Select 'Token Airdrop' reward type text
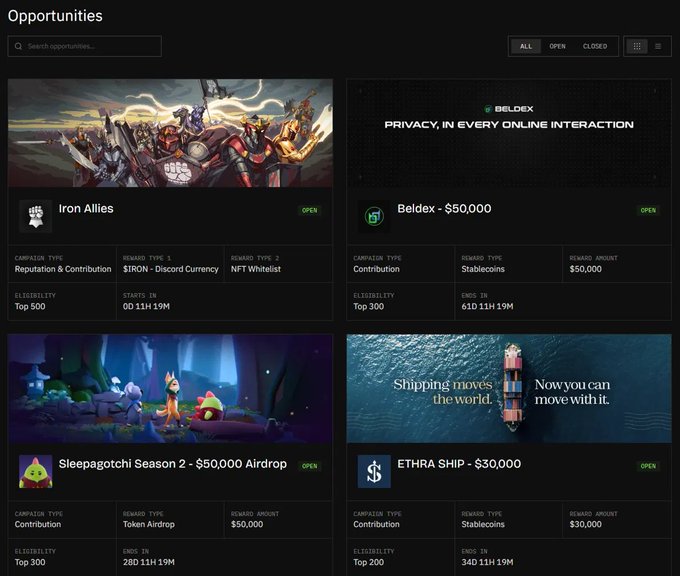Screen dimensions: 680x576 click(x=148, y=524)
